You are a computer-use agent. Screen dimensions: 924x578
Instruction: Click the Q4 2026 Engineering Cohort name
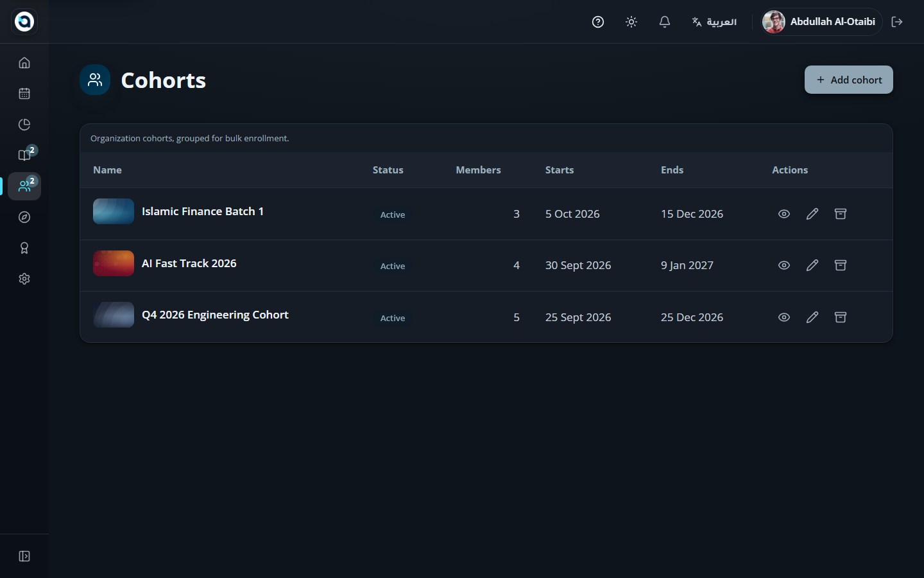(x=215, y=315)
